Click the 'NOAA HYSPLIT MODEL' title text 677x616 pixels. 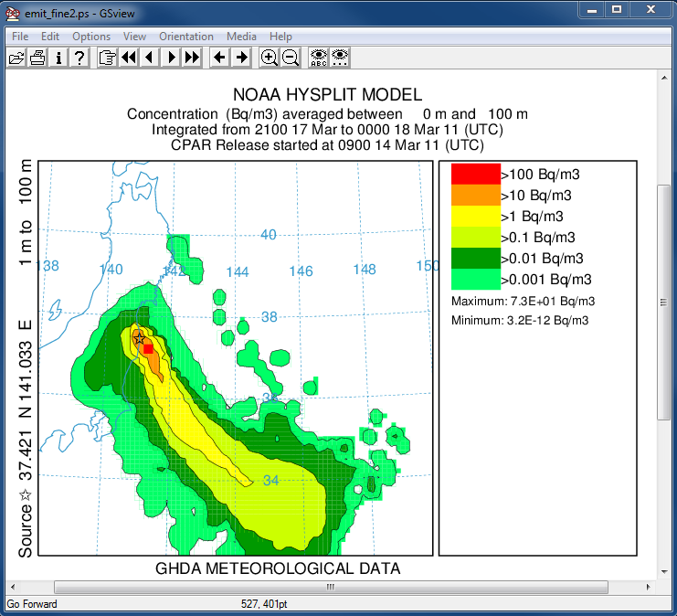pos(327,95)
